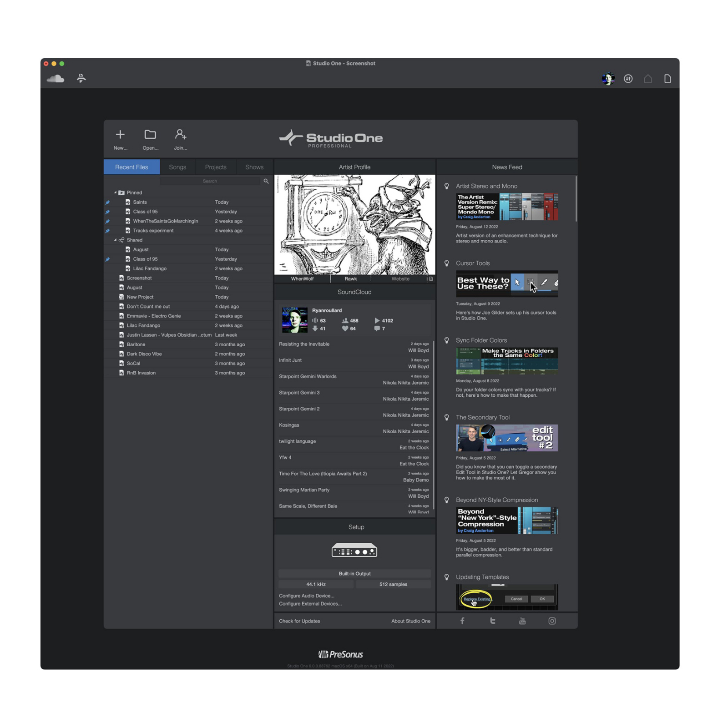Switch to Recent Files tab
Screen dimensions: 728x728
(131, 167)
